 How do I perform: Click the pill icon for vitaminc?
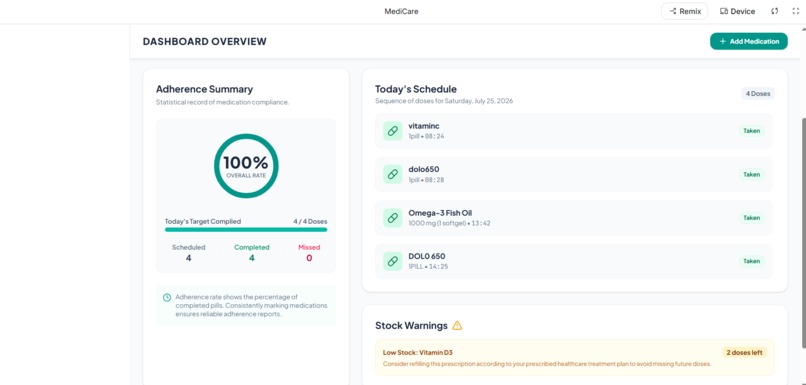(x=393, y=131)
